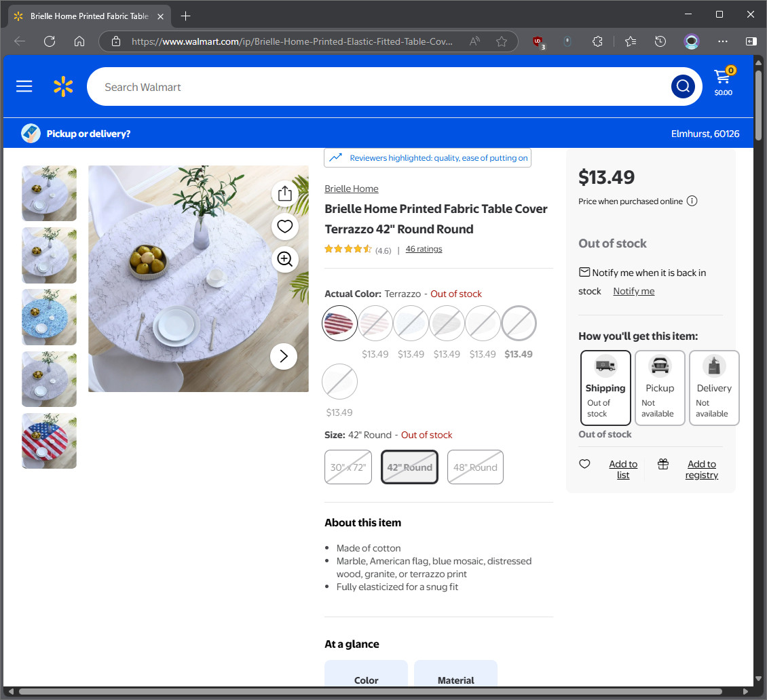The height and width of the screenshot is (700, 767).
Task: View the American flag table cover thumbnail
Action: [49, 441]
